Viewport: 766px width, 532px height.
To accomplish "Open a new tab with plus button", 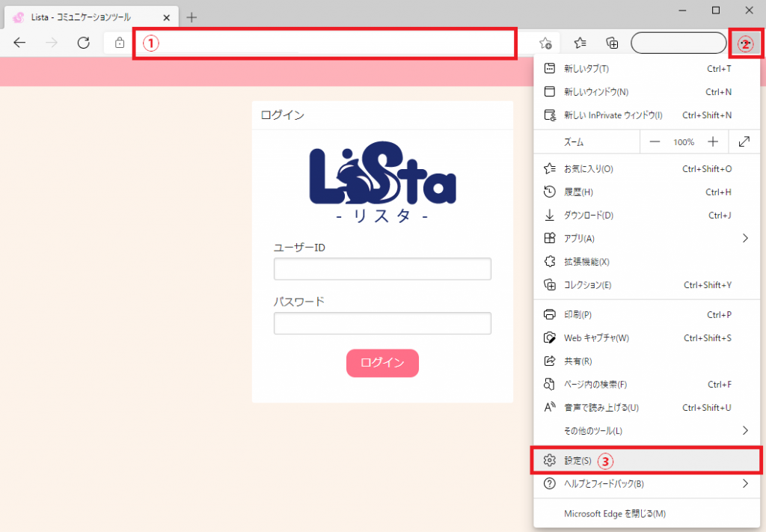I will point(191,18).
